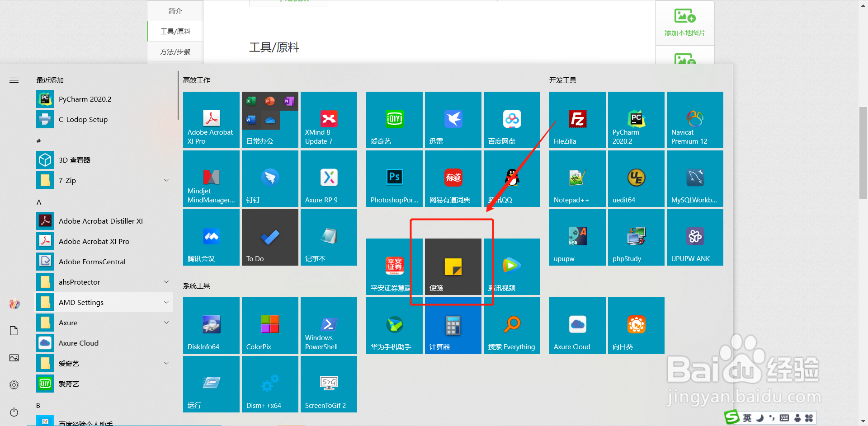Switch to the 方法/步骤 tab
Image resolution: width=868 pixels, height=426 pixels.
[175, 51]
